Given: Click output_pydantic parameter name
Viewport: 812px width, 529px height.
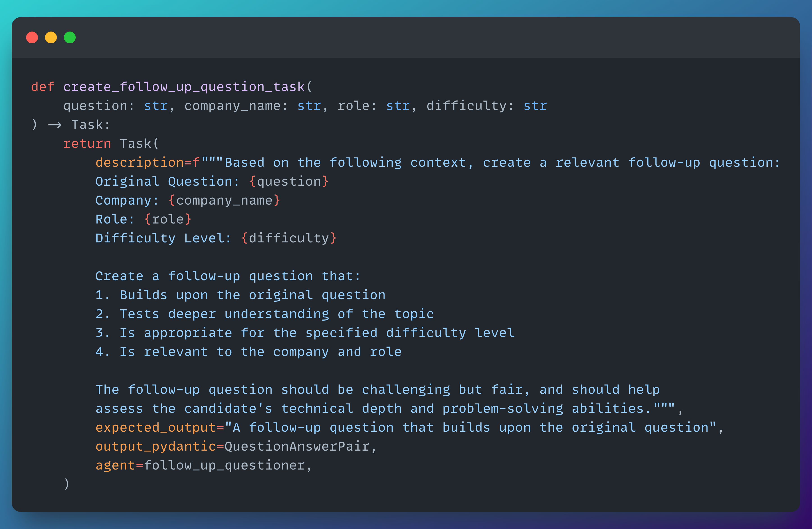Looking at the screenshot, I should click(156, 446).
